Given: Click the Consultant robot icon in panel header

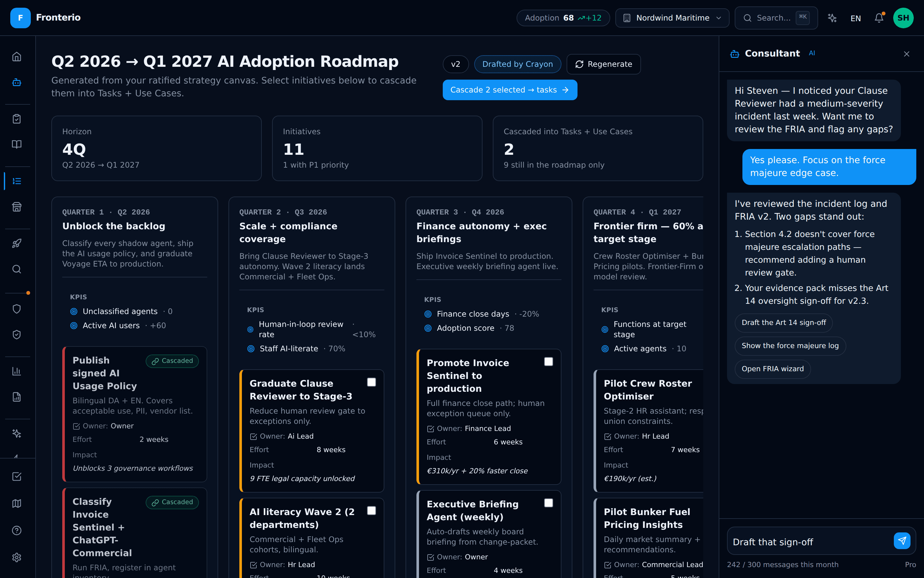Looking at the screenshot, I should tap(735, 54).
